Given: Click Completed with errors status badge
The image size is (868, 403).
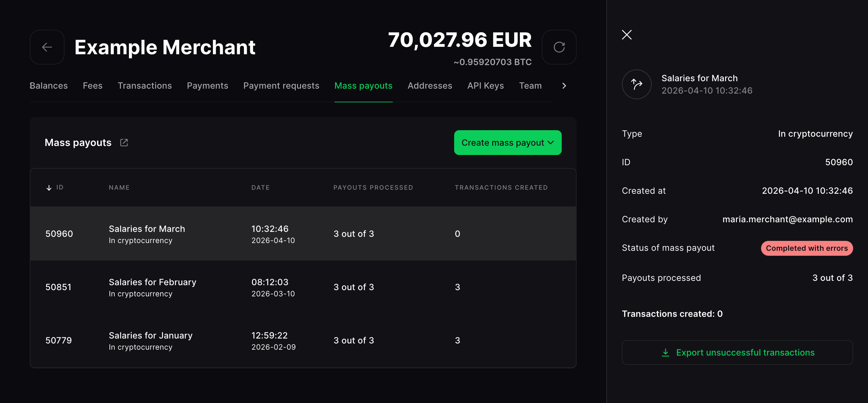Looking at the screenshot, I should click(806, 248).
